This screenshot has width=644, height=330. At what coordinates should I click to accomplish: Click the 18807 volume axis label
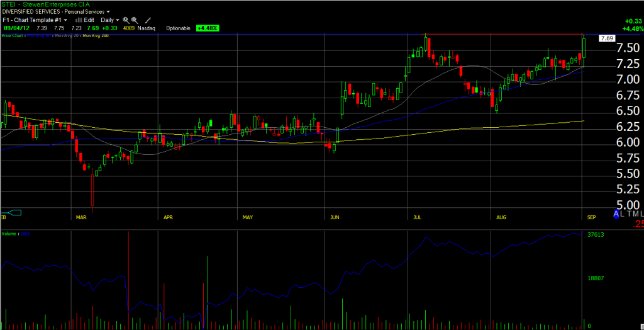596,278
